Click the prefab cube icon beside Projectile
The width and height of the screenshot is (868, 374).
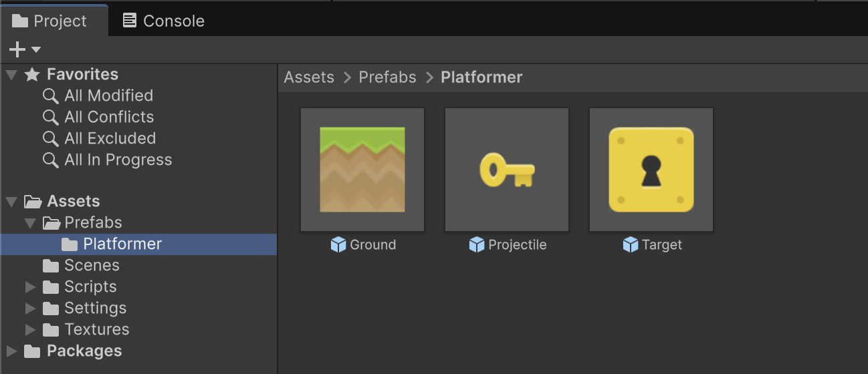(477, 245)
